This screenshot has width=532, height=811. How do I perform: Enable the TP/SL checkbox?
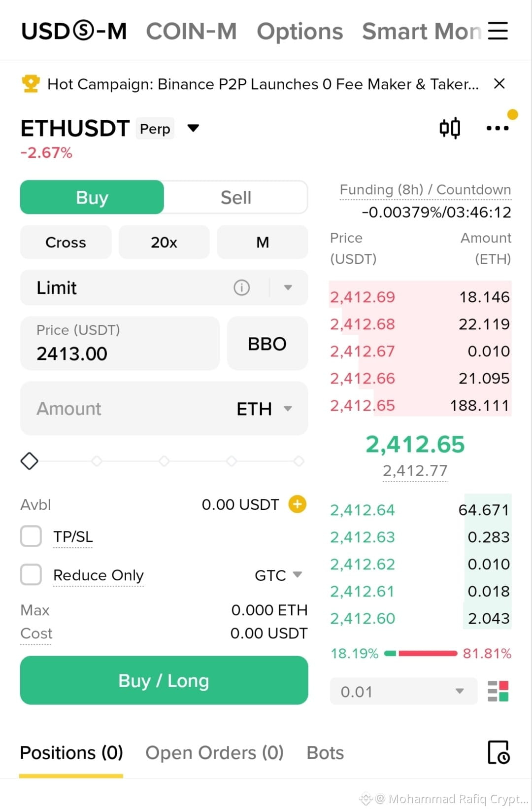[x=31, y=536]
